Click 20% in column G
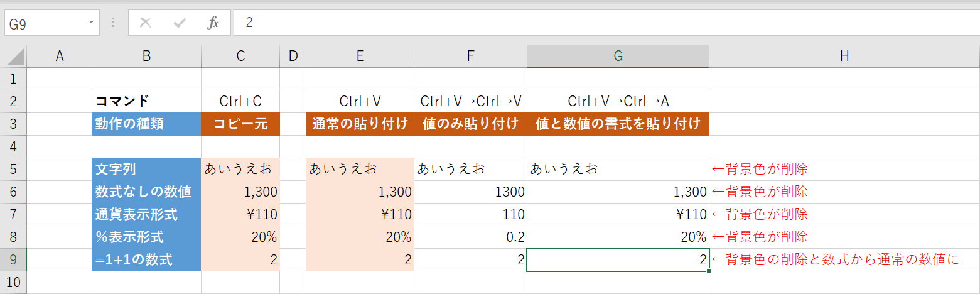The image size is (980, 294). click(618, 237)
